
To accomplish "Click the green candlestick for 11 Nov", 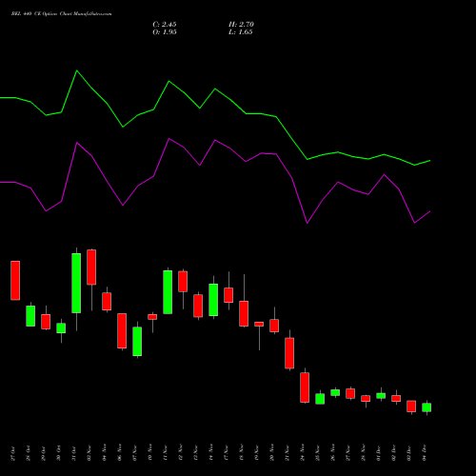I will coord(168,292).
